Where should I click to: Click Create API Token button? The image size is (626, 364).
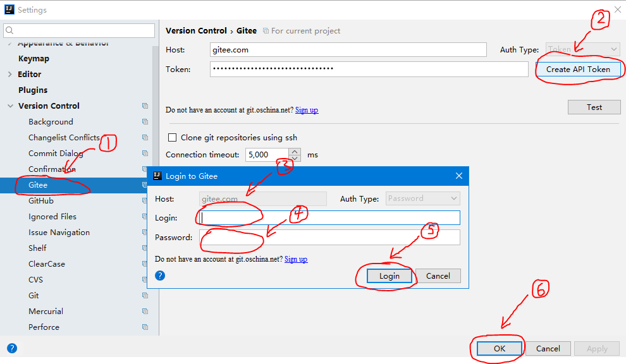(x=578, y=69)
